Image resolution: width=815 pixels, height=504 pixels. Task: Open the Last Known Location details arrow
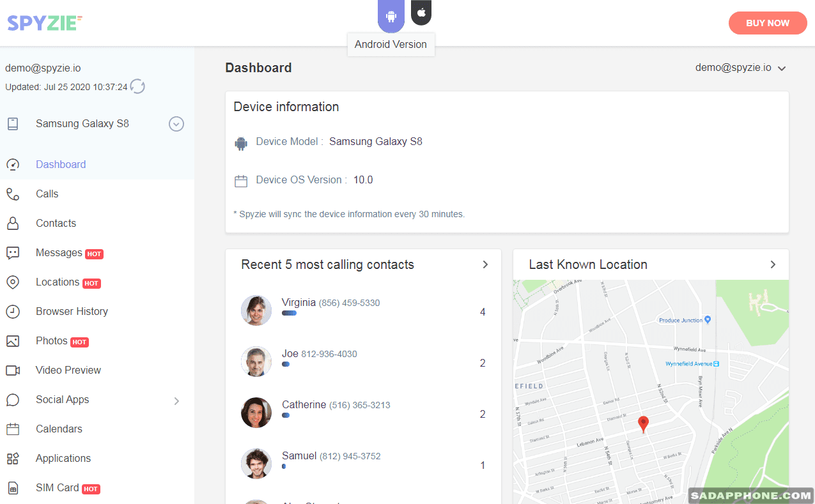[773, 264]
